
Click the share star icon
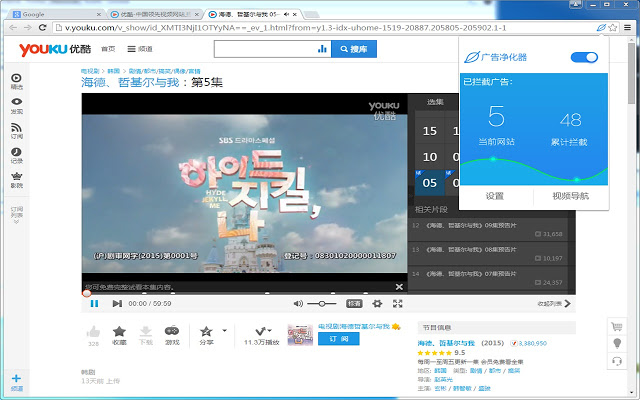click(x=206, y=331)
